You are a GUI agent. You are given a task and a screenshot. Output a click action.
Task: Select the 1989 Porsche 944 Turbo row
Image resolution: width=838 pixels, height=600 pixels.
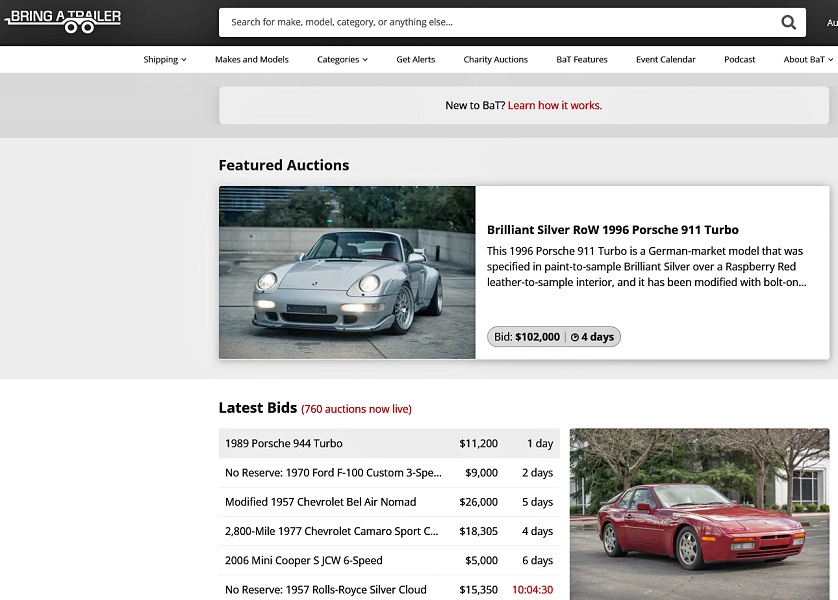click(389, 443)
